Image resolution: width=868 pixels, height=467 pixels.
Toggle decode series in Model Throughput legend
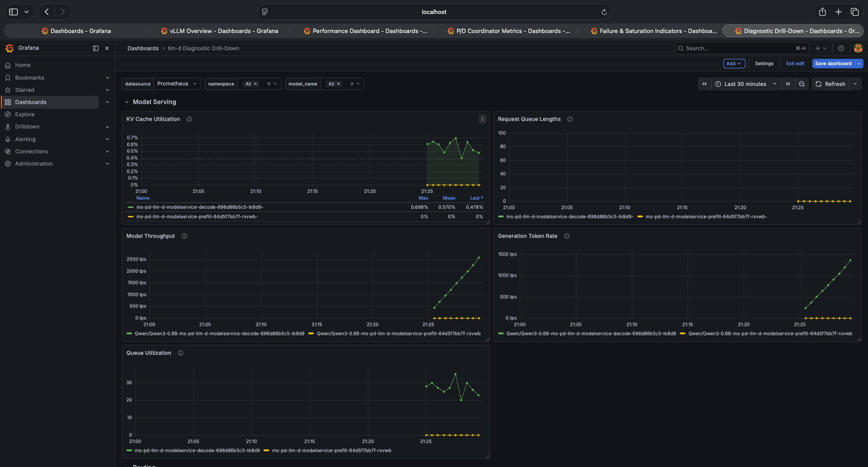[x=220, y=334]
